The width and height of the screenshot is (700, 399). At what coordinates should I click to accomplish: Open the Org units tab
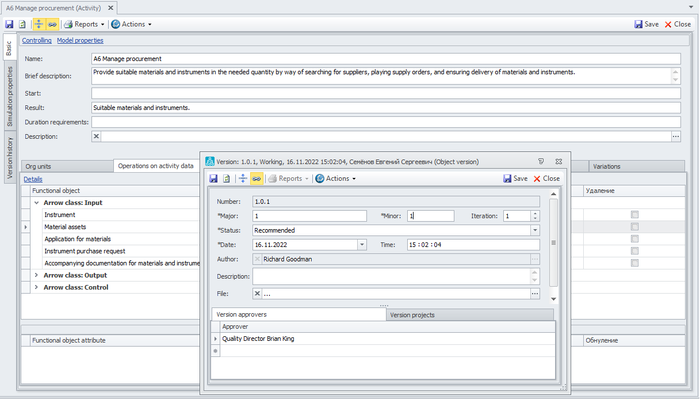click(x=38, y=166)
